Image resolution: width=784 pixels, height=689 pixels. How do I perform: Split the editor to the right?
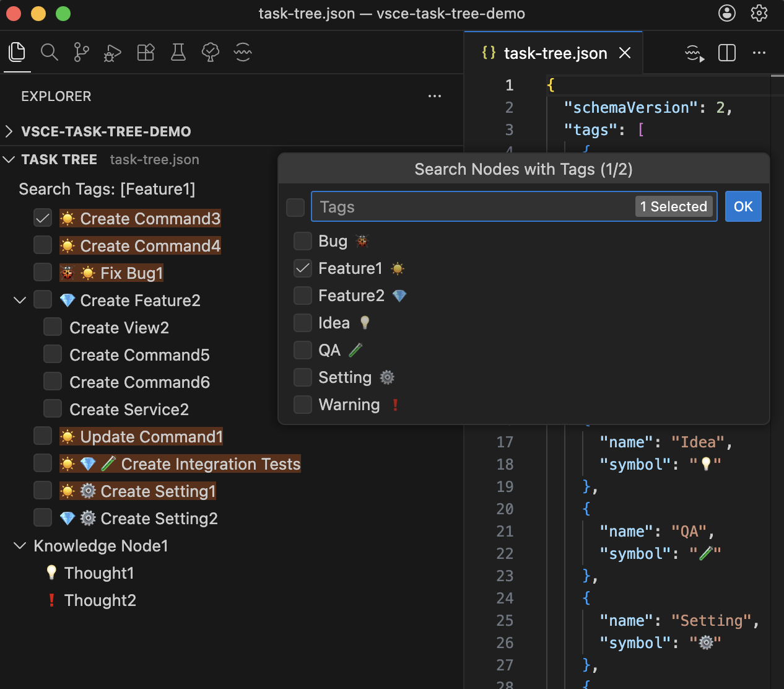(x=727, y=53)
